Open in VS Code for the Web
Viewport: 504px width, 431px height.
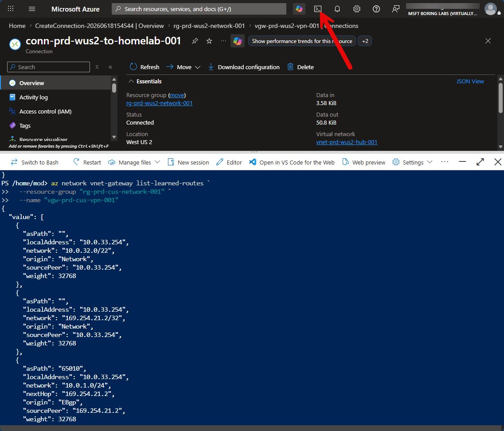point(292,162)
